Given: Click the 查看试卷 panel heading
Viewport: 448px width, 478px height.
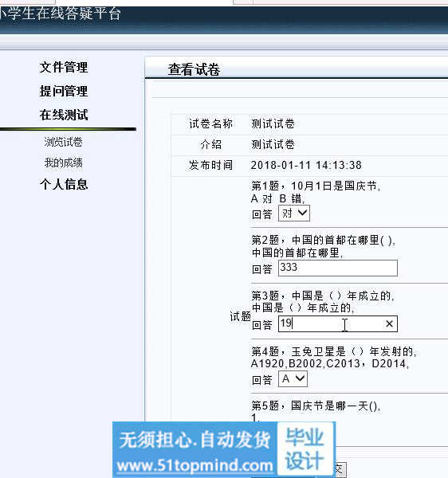Looking at the screenshot, I should coord(194,69).
